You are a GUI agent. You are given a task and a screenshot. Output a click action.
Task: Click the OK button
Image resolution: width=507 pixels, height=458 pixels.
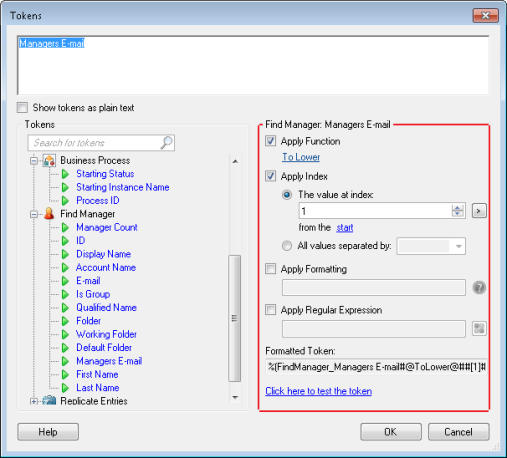coord(391,432)
